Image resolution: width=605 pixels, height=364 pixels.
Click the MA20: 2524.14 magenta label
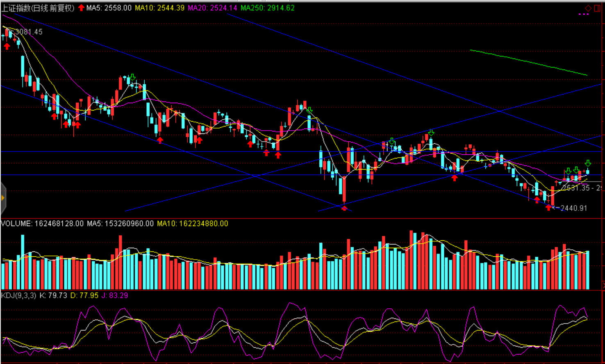pos(212,8)
